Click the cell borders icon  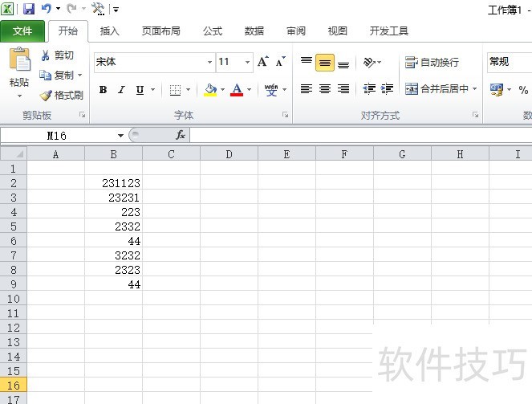pos(176,90)
